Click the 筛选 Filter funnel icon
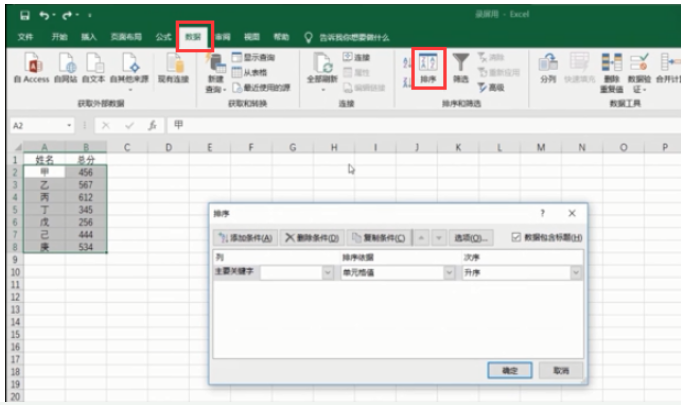 [461, 68]
